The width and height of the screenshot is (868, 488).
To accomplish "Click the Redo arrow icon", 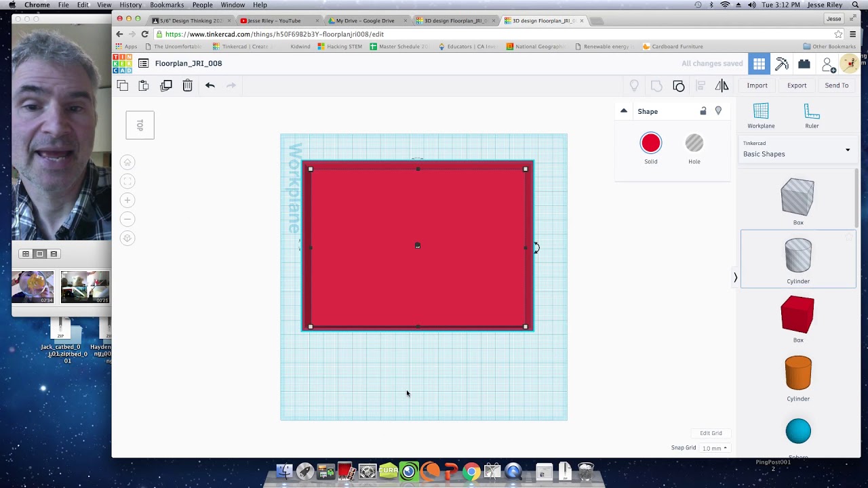I will click(231, 85).
